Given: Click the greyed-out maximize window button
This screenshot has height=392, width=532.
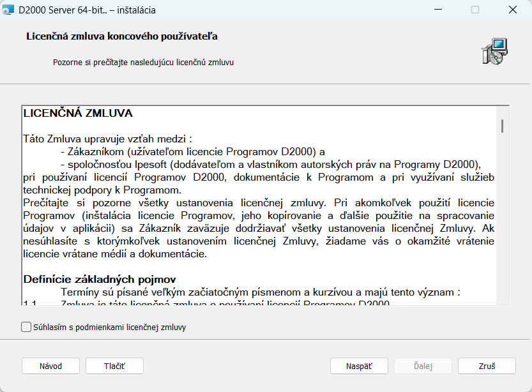Looking at the screenshot, I should click(x=475, y=10).
